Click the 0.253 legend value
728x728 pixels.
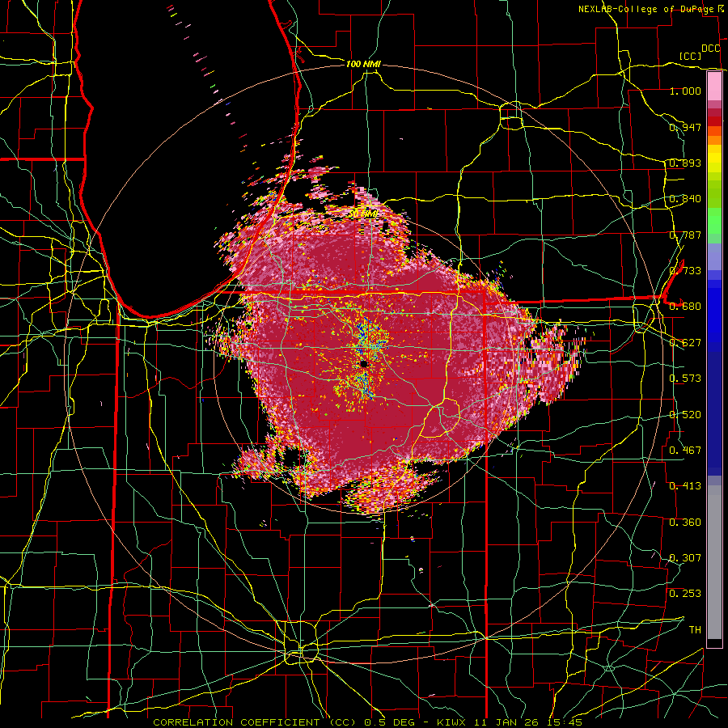click(x=685, y=594)
